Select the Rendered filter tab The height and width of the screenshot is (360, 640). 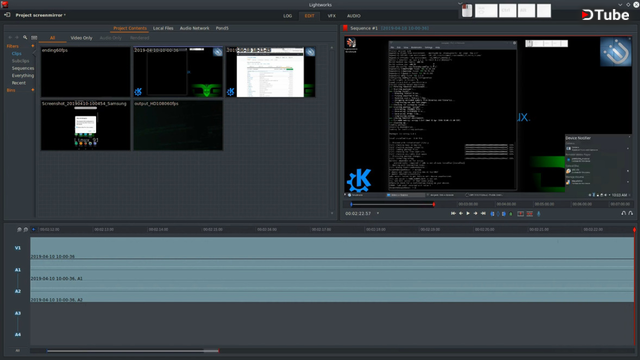140,38
